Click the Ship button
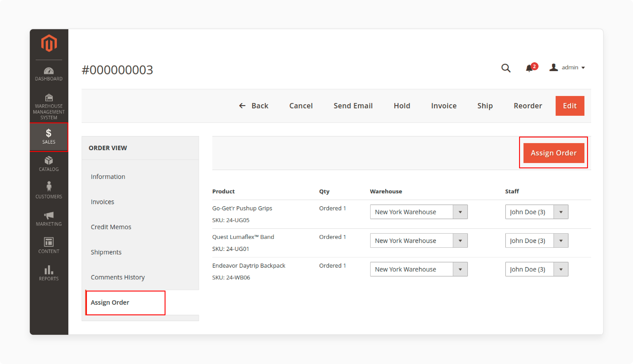The image size is (633, 364). [x=485, y=106]
